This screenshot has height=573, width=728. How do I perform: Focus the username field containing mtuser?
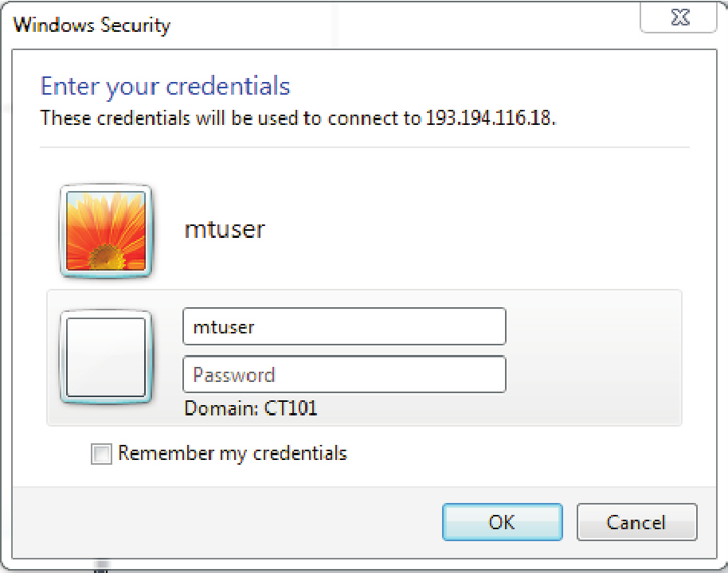click(344, 326)
